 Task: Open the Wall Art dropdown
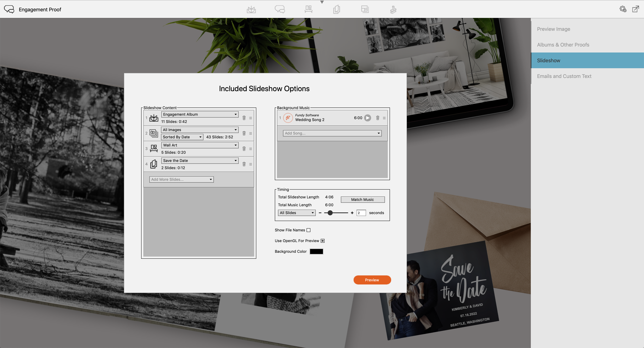[x=200, y=145]
